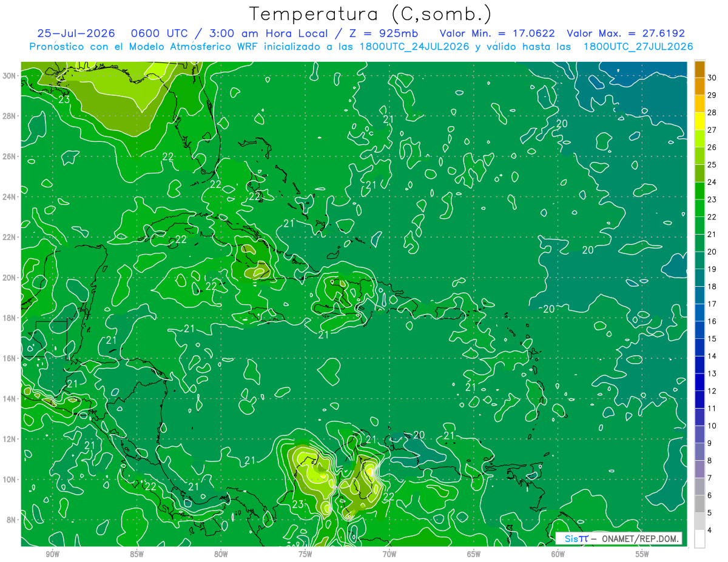This screenshot has height=562, width=728.
Task: Click color scale label 16
Action: pos(712,321)
